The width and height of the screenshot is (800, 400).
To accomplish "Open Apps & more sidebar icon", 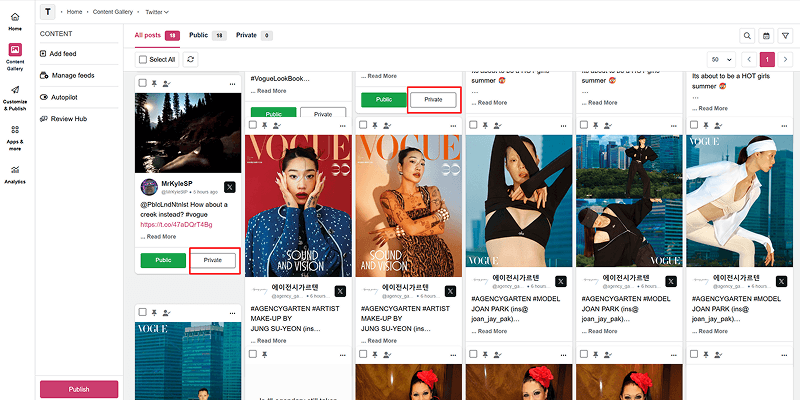I will (15, 138).
